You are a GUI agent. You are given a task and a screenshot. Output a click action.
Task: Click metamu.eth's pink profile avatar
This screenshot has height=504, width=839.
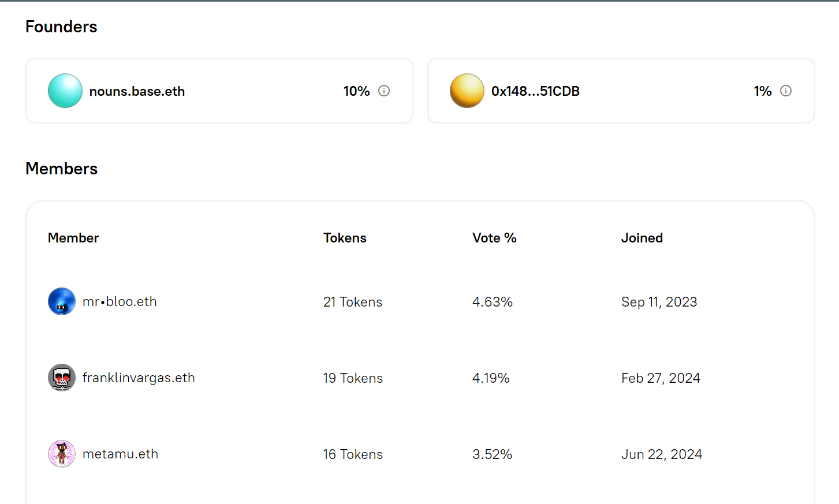coord(61,454)
